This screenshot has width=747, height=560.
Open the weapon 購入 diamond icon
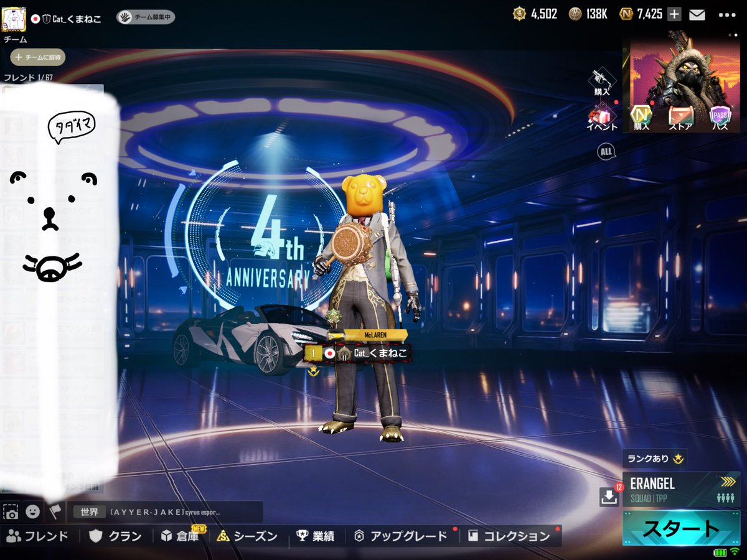(x=602, y=82)
